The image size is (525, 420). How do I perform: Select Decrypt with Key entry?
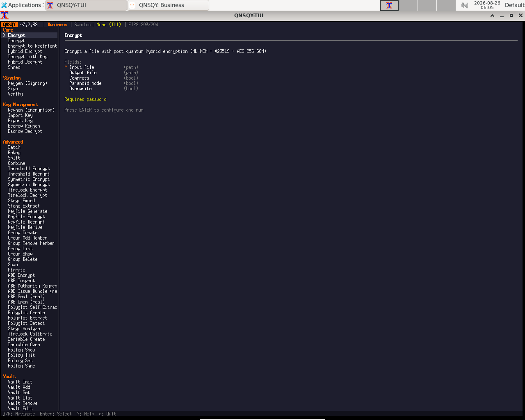point(27,57)
